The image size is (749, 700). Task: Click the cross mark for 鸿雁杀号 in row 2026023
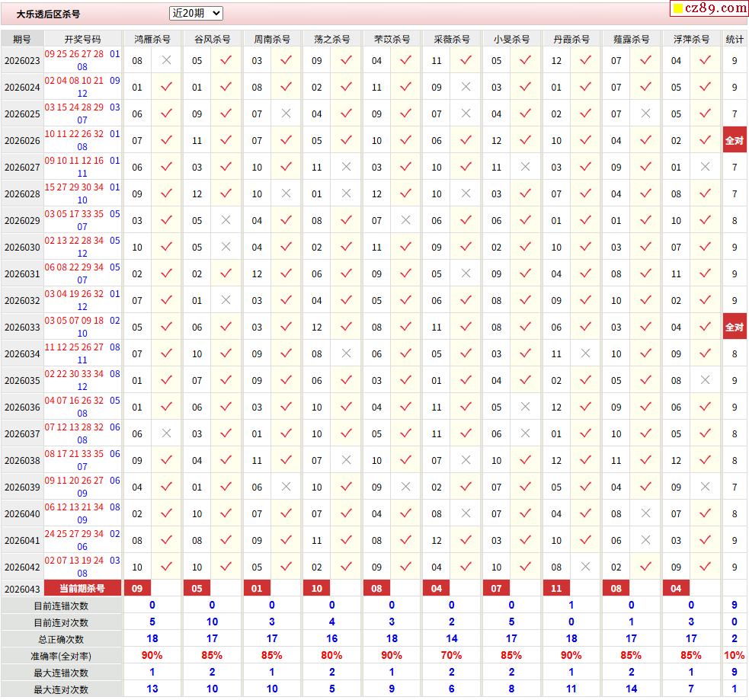166,60
